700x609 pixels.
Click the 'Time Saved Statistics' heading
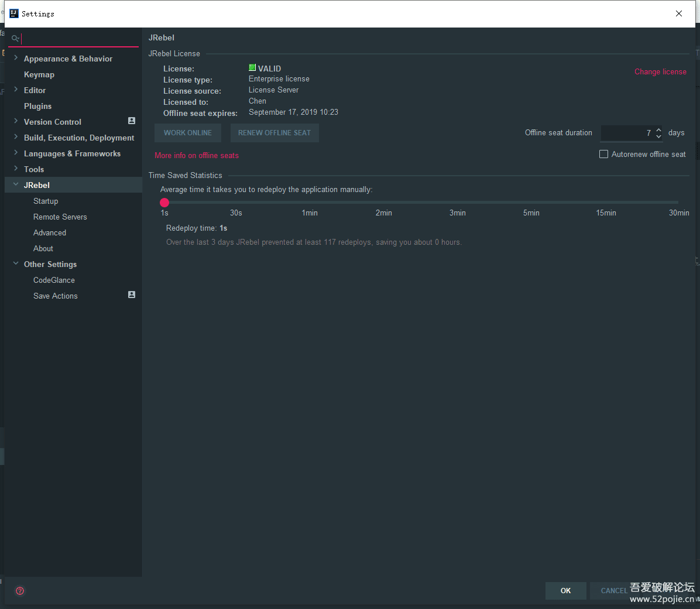tap(185, 176)
